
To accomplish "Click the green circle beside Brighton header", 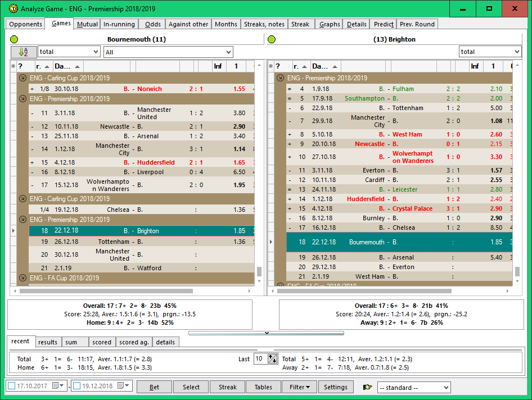I will 272,40.
